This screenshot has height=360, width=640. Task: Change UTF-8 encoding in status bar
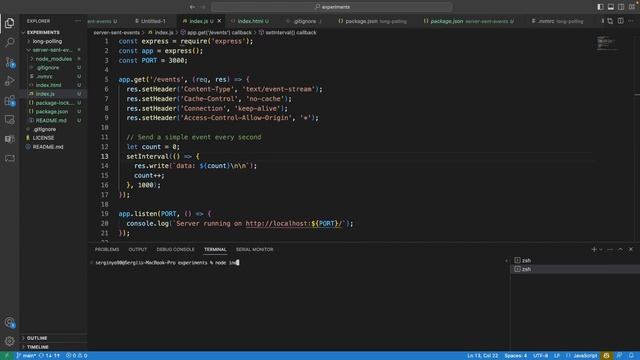tap(540, 356)
